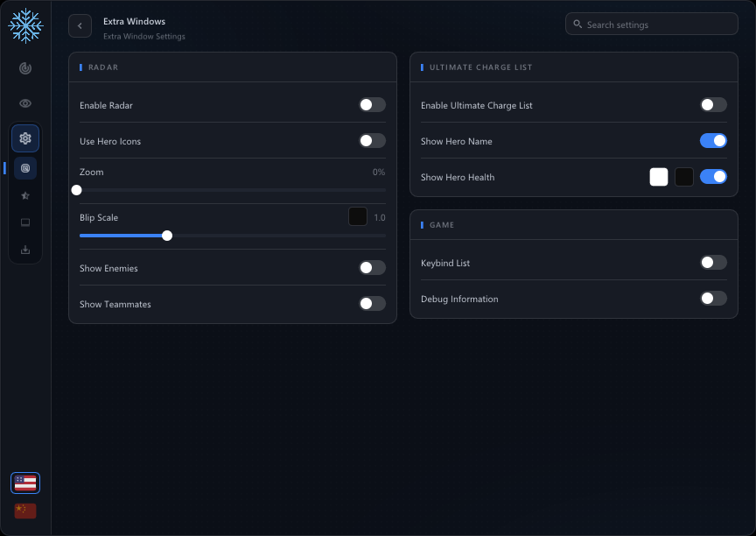This screenshot has width=756, height=536.
Task: Switch language using the US flag
Action: tap(25, 483)
